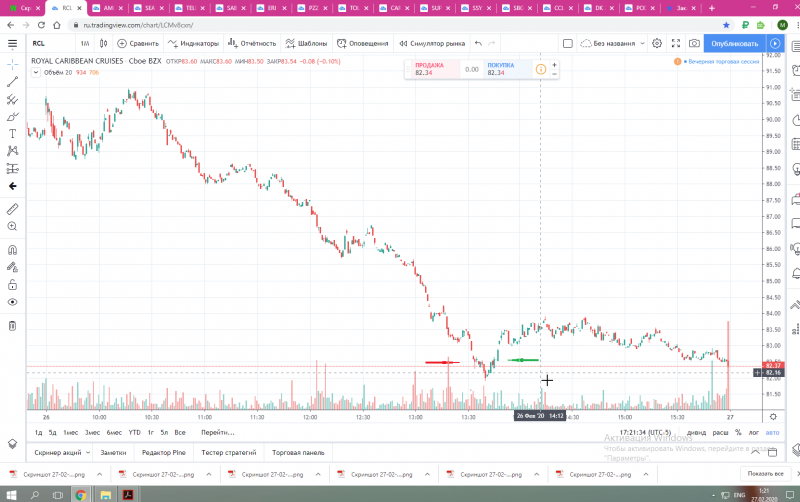Click the Опубликовать publish button
The height and width of the screenshot is (502, 800).
pyautogui.click(x=735, y=43)
